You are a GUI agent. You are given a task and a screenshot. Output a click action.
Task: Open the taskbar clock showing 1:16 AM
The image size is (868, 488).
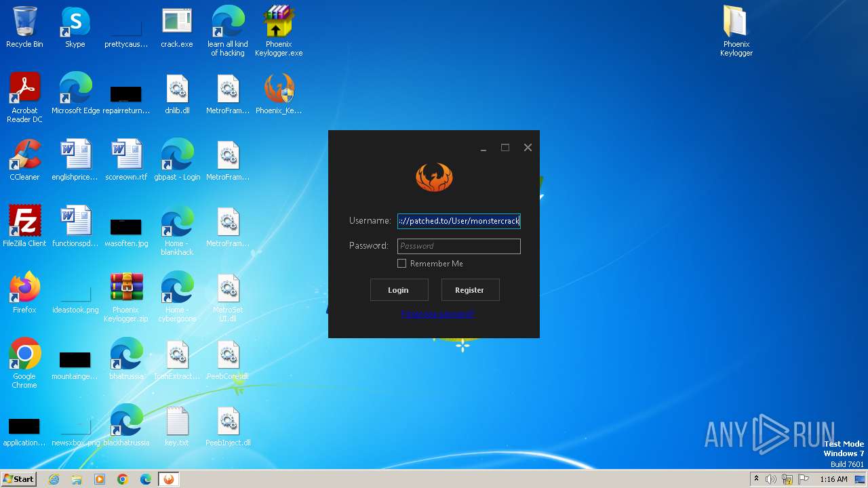pos(833,479)
